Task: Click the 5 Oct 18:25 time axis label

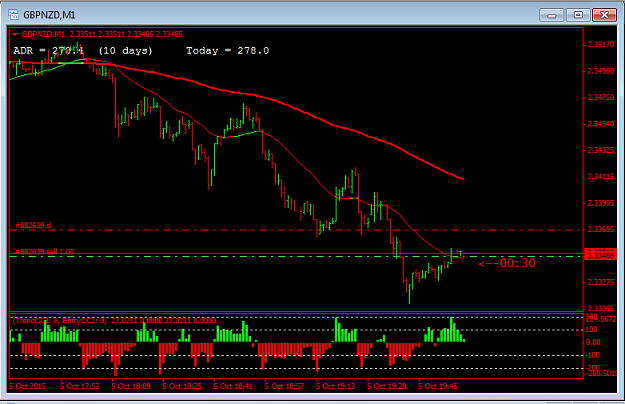Action: pos(182,386)
